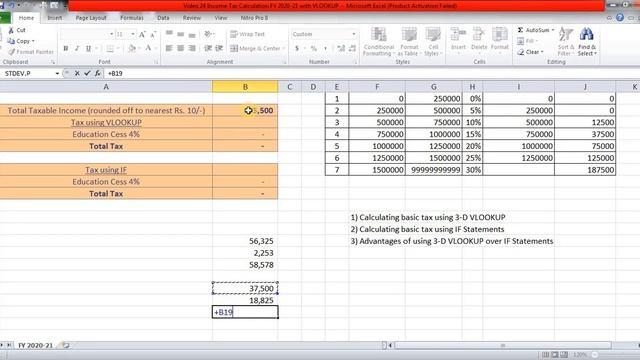Switch to the Nitro Pro 8 tab
Image resolution: width=640 pixels, height=360 pixels.
tap(254, 18)
